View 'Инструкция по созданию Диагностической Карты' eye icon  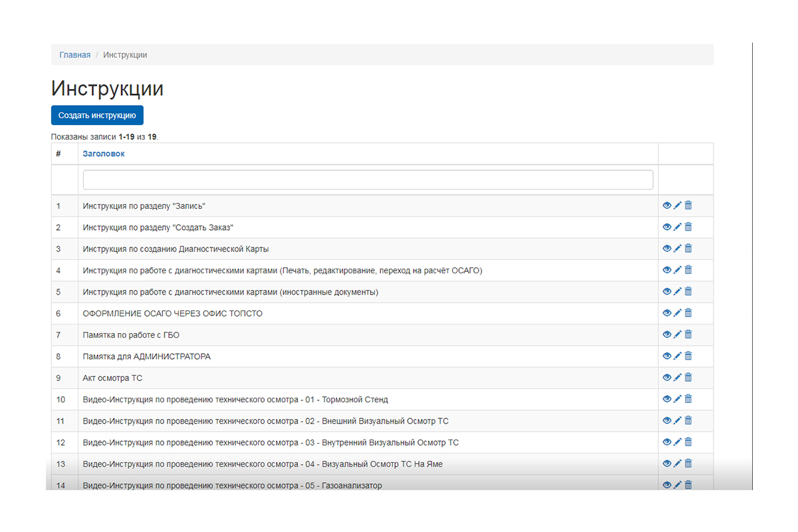(667, 248)
